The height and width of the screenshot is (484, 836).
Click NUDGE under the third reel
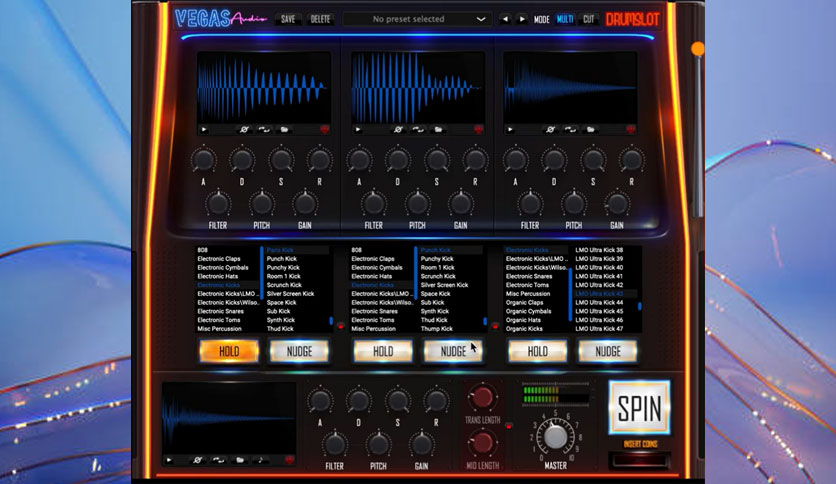[x=608, y=351]
